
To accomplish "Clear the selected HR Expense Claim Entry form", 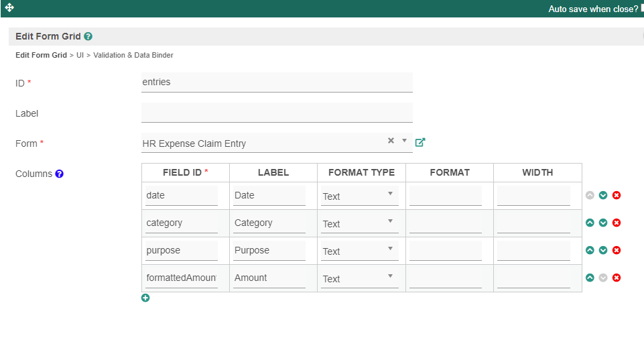I will (391, 141).
